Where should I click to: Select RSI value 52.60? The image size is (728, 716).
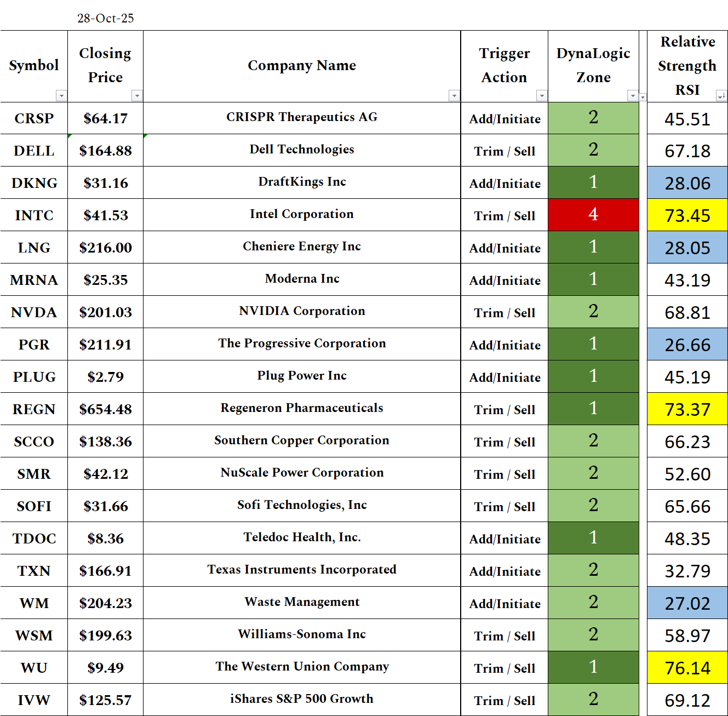pyautogui.click(x=687, y=473)
